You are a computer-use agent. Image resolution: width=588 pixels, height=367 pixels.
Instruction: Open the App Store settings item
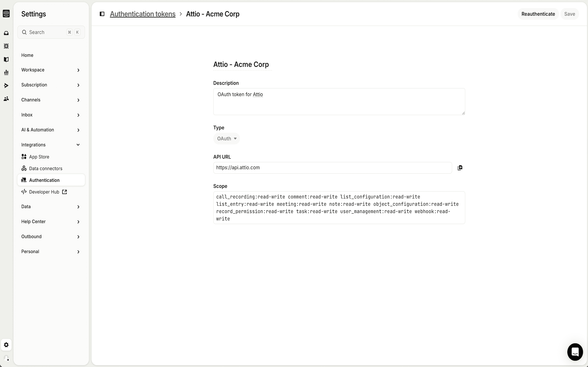tap(39, 157)
